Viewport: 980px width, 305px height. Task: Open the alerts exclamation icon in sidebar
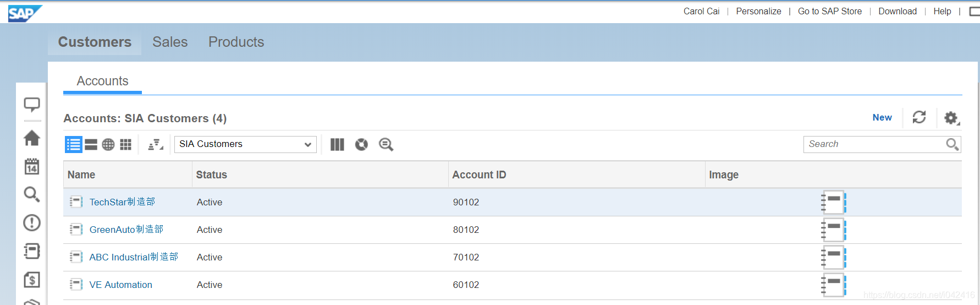(32, 222)
